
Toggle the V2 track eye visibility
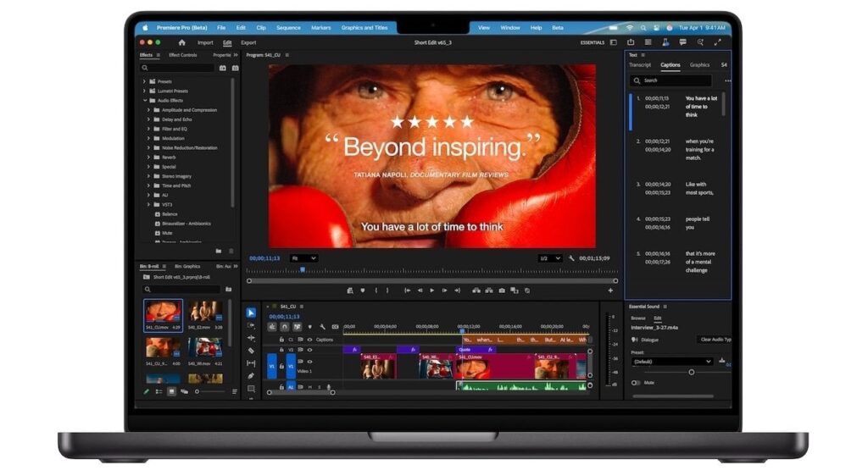pyautogui.click(x=309, y=349)
